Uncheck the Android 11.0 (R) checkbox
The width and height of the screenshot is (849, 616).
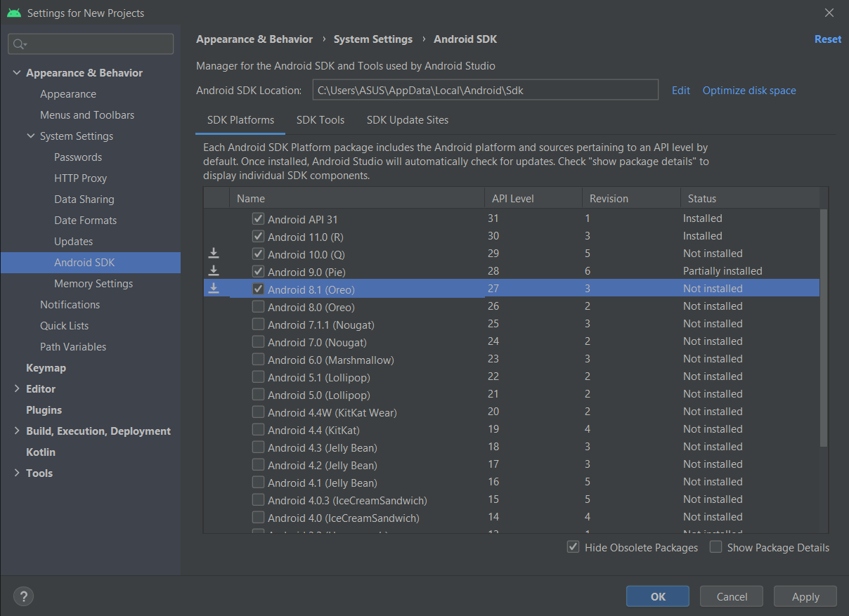[258, 236]
